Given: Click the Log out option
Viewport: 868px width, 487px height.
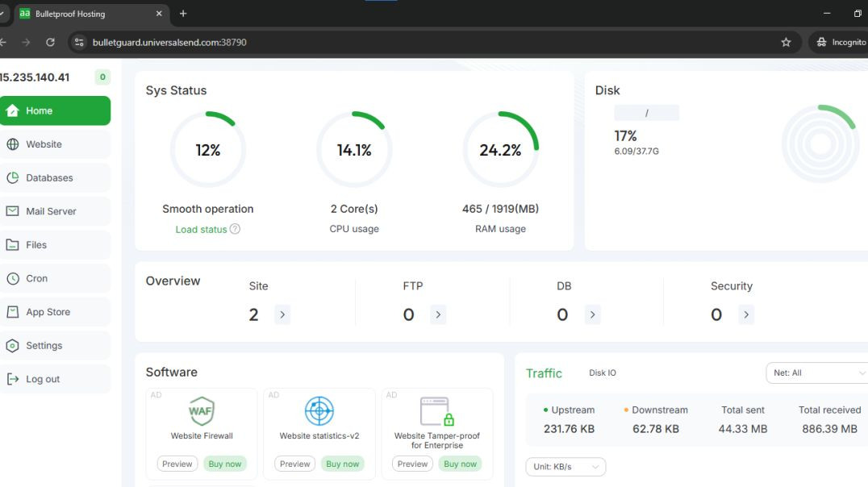Looking at the screenshot, I should 40,378.
